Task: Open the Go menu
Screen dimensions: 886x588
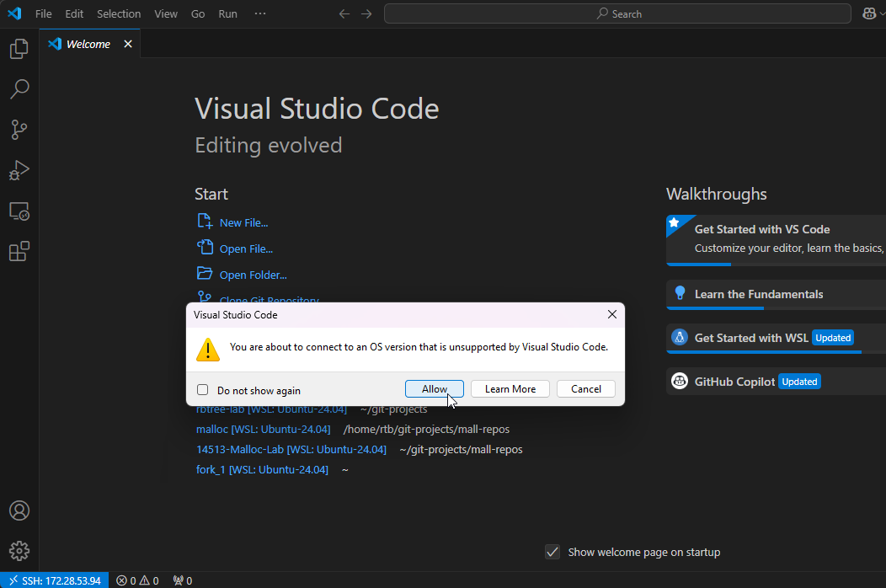Action: point(198,13)
